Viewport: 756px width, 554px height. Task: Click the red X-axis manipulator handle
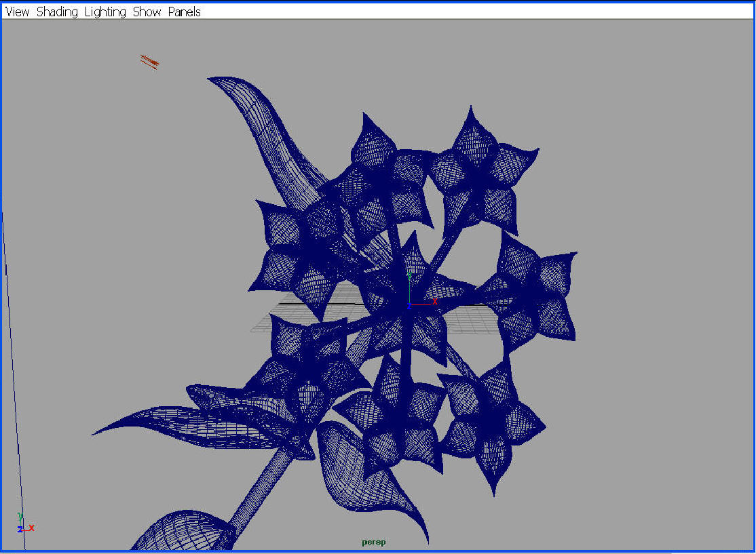point(434,301)
